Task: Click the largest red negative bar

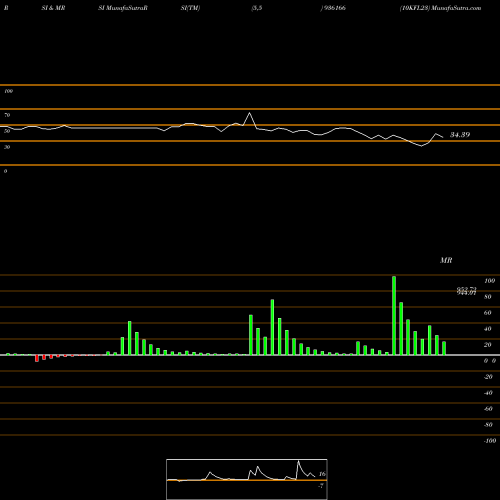Action: point(37,358)
